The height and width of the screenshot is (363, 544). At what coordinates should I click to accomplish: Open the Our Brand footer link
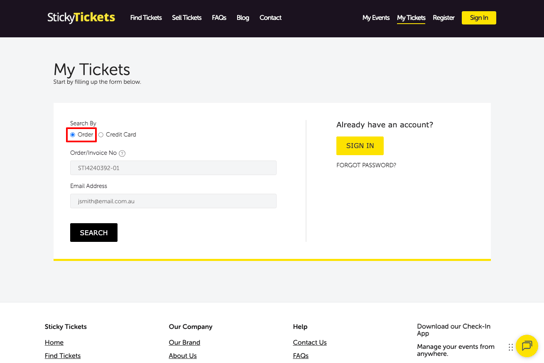click(184, 343)
